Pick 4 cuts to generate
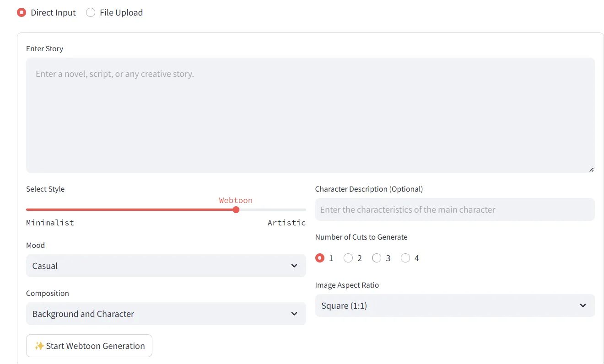Image resolution: width=604 pixels, height=364 pixels. pos(405,258)
